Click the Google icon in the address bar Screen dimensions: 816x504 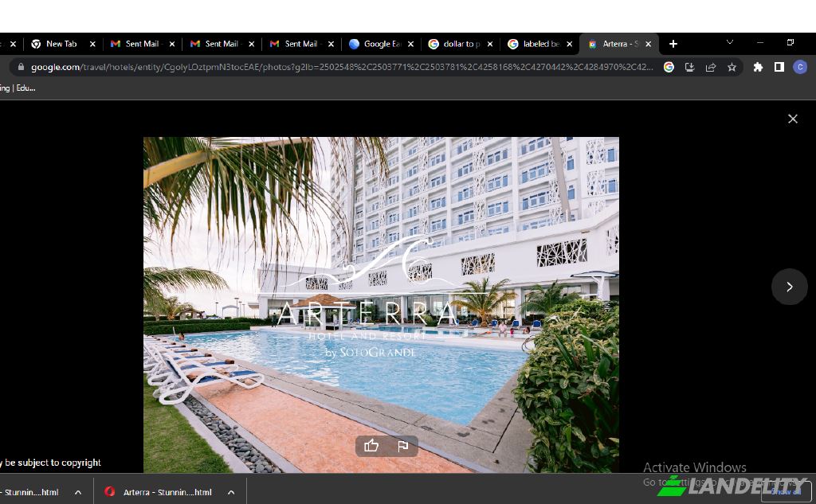669,68
